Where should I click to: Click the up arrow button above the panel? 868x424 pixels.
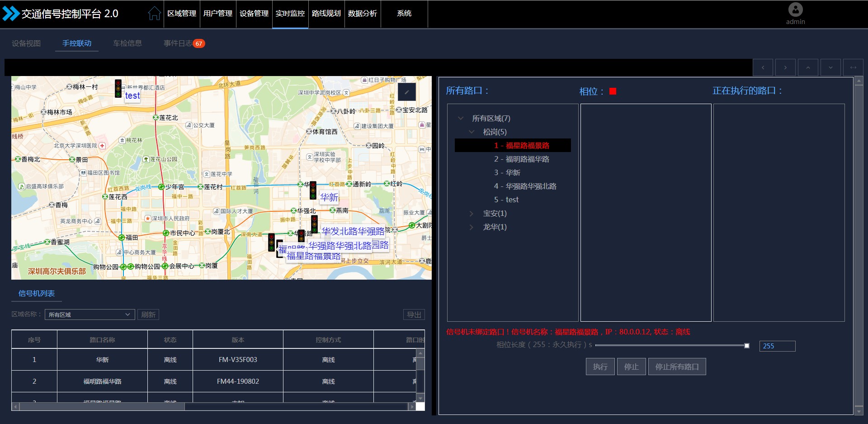click(808, 67)
